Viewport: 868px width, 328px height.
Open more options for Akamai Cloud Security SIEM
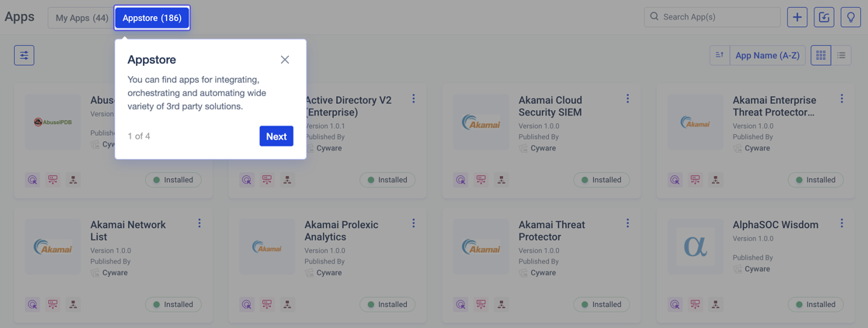627,99
